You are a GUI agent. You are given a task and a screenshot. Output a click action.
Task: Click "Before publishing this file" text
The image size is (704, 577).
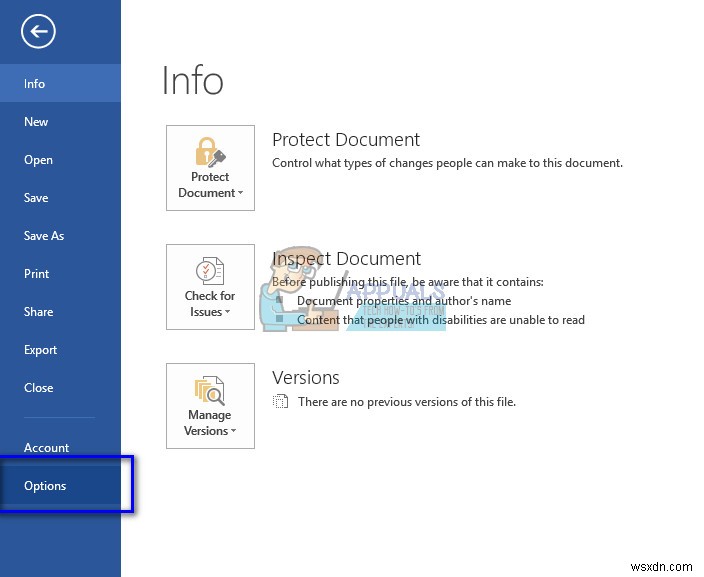tap(408, 282)
